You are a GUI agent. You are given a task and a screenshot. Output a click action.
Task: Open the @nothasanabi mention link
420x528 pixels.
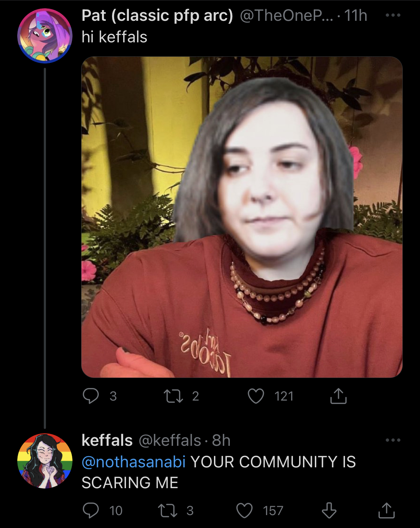coord(134,462)
